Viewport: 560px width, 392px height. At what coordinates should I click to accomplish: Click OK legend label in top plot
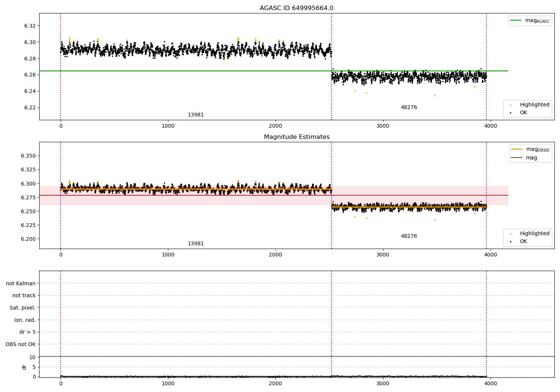pos(523,113)
